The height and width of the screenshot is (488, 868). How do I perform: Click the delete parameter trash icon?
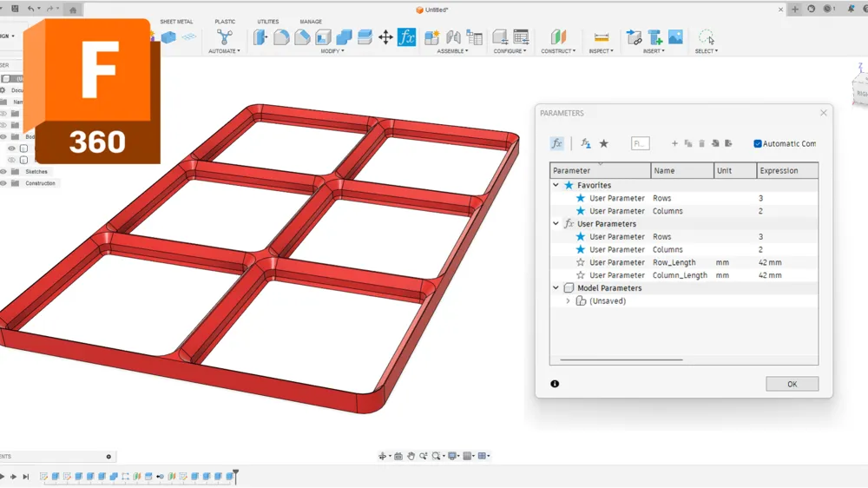(x=701, y=143)
